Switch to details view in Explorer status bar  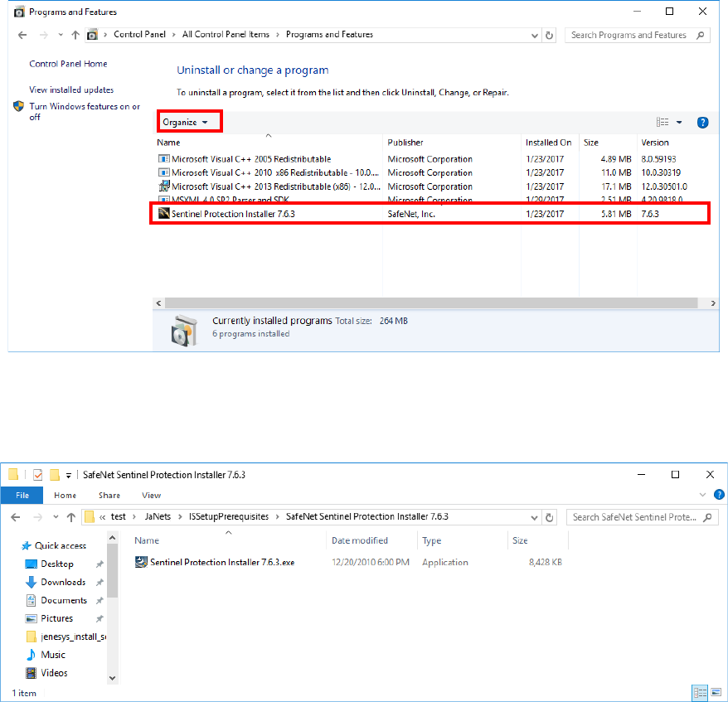tap(700, 693)
